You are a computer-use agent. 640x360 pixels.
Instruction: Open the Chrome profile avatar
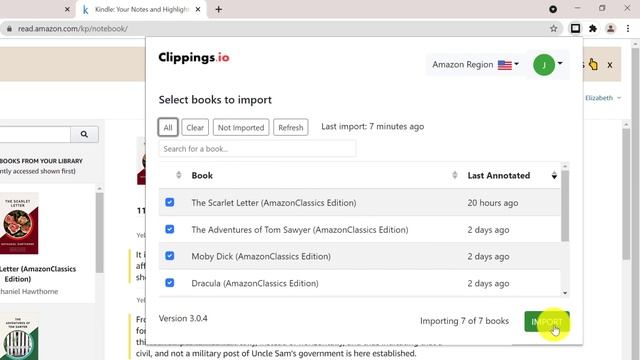tap(611, 29)
